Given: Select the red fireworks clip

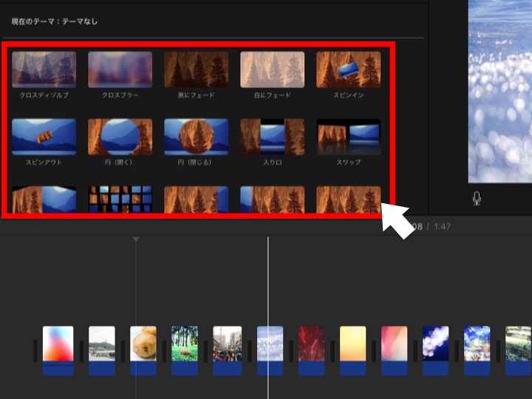Looking at the screenshot, I should (x=312, y=351).
